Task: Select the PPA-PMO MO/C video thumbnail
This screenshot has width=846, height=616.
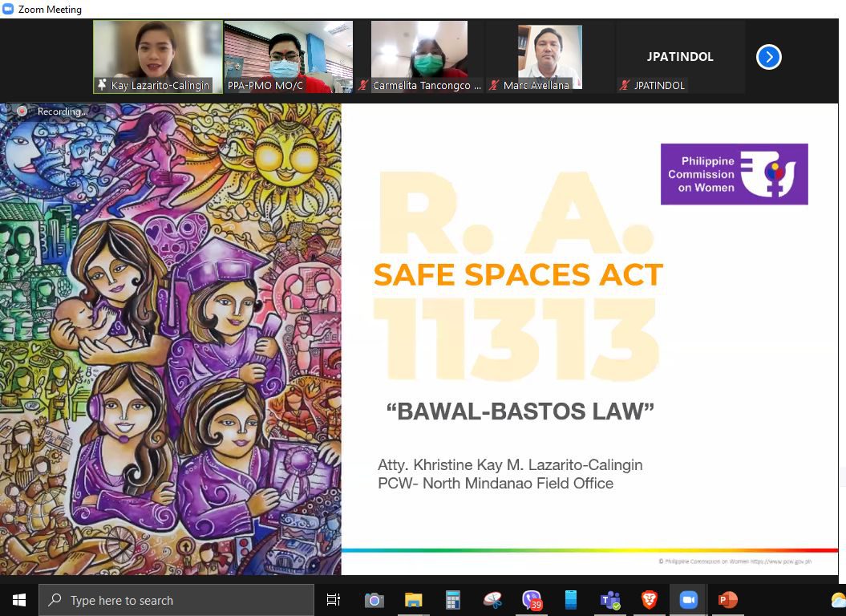Action: pyautogui.click(x=289, y=57)
